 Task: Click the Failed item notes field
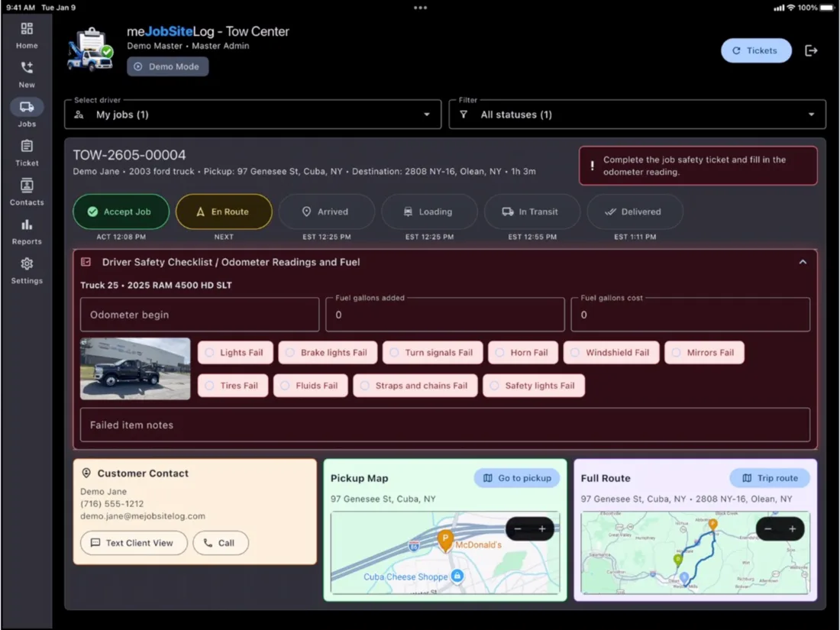pos(445,425)
